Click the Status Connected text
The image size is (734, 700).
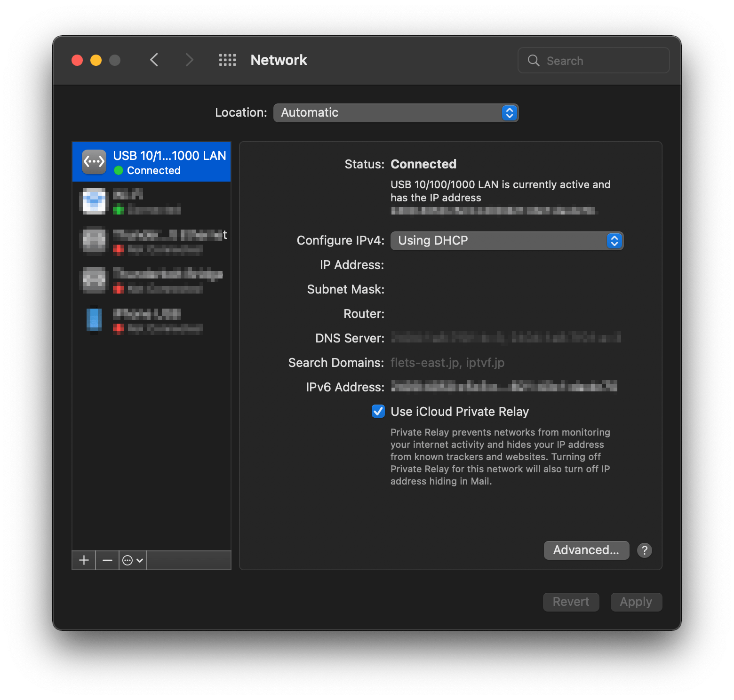423,164
